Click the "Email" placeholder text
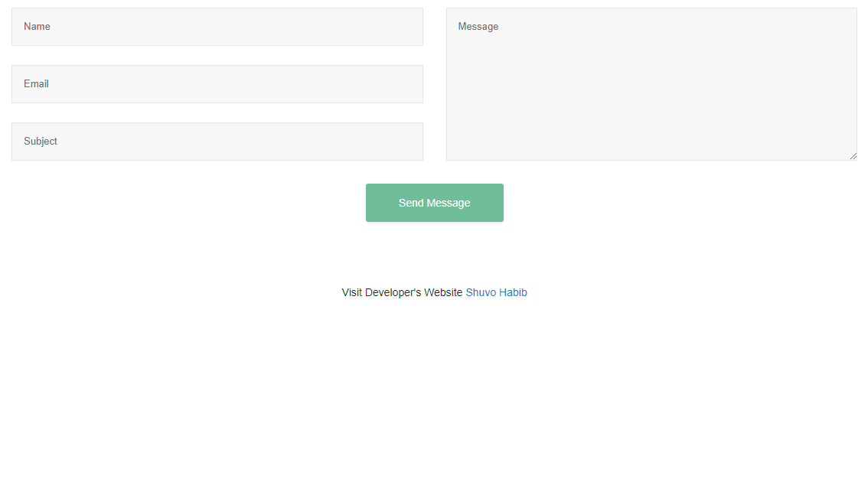Viewport: 868px width, 479px height. (x=36, y=84)
